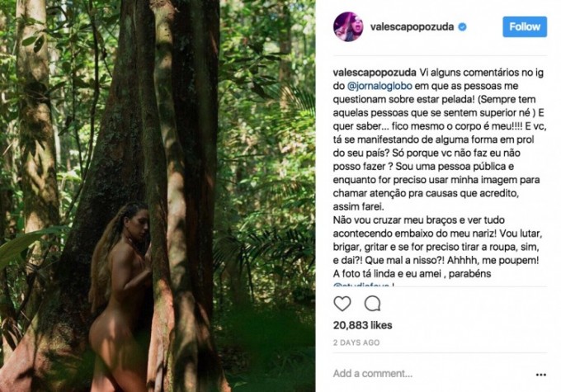Open the partially hidden studio mention link
Screen dimensions: 561x392
tap(369, 286)
